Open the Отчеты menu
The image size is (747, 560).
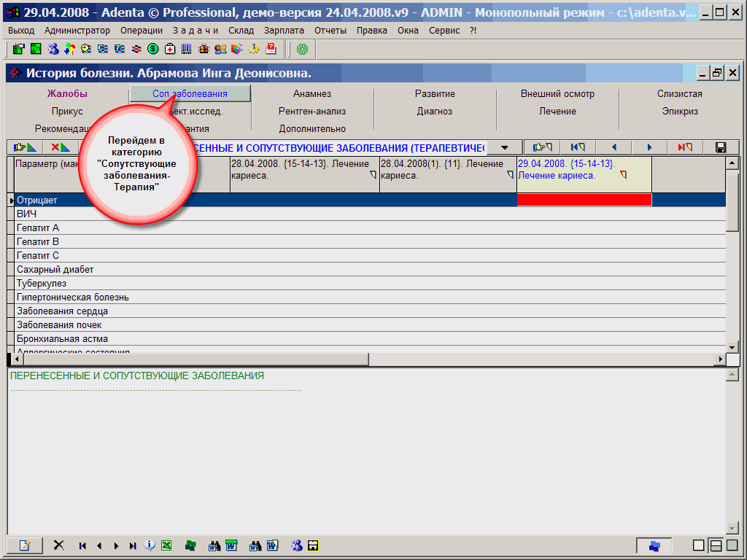coord(330,30)
